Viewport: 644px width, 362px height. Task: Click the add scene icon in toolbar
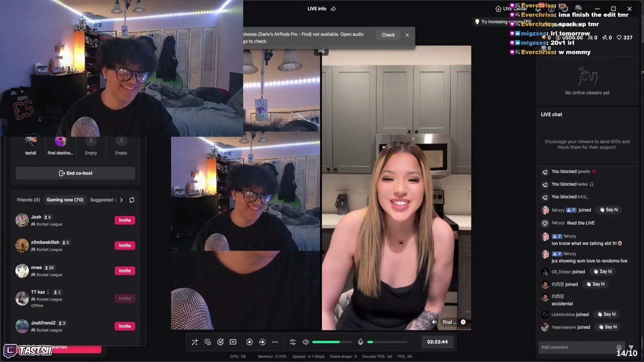pyautogui.click(x=233, y=342)
